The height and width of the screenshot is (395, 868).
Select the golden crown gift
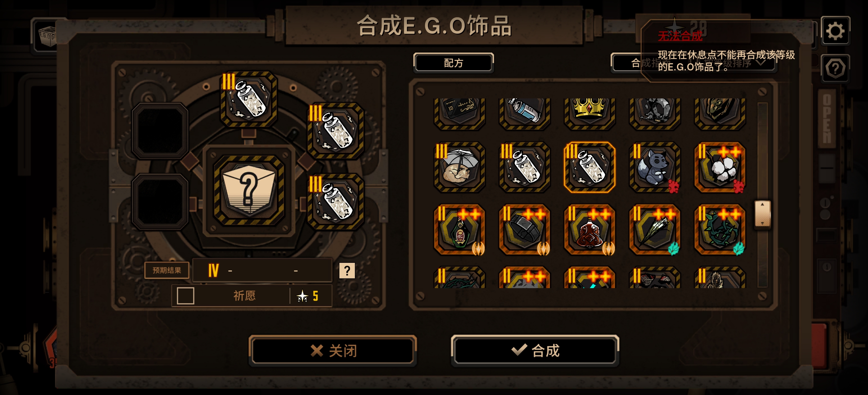[590, 113]
